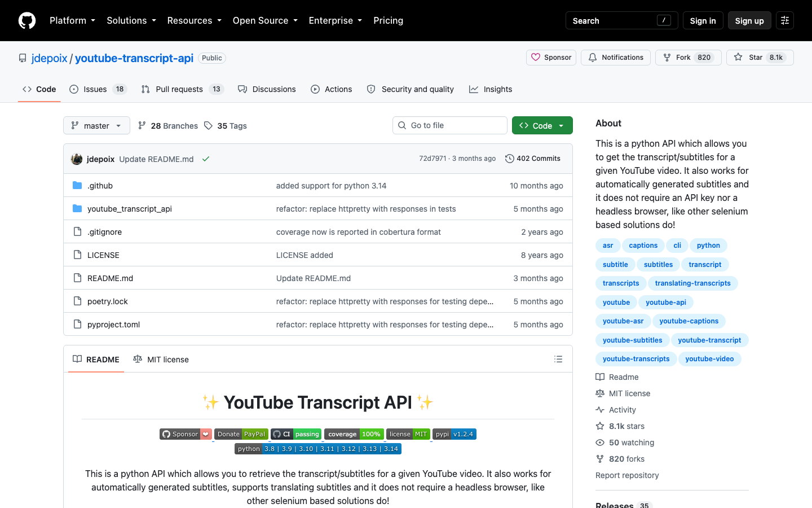Focus the header Search field

[x=621, y=20]
